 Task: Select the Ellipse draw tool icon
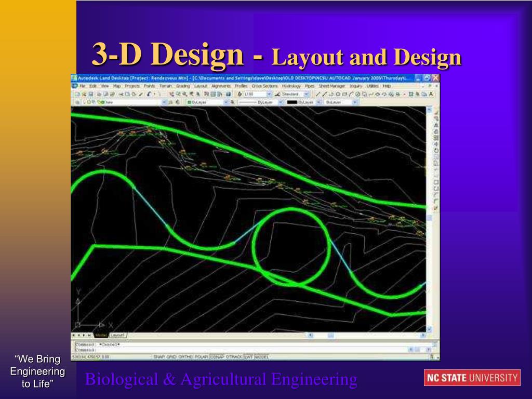coord(378,94)
